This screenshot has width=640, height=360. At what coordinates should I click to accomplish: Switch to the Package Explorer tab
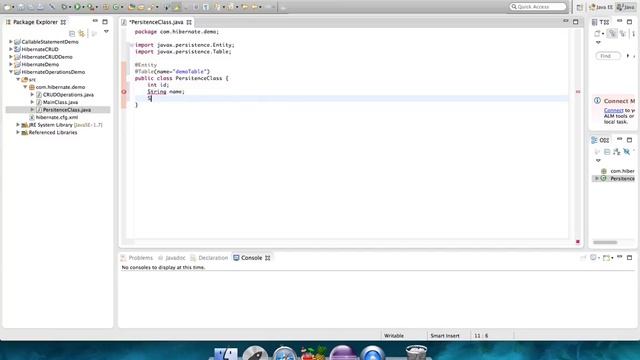[36, 22]
